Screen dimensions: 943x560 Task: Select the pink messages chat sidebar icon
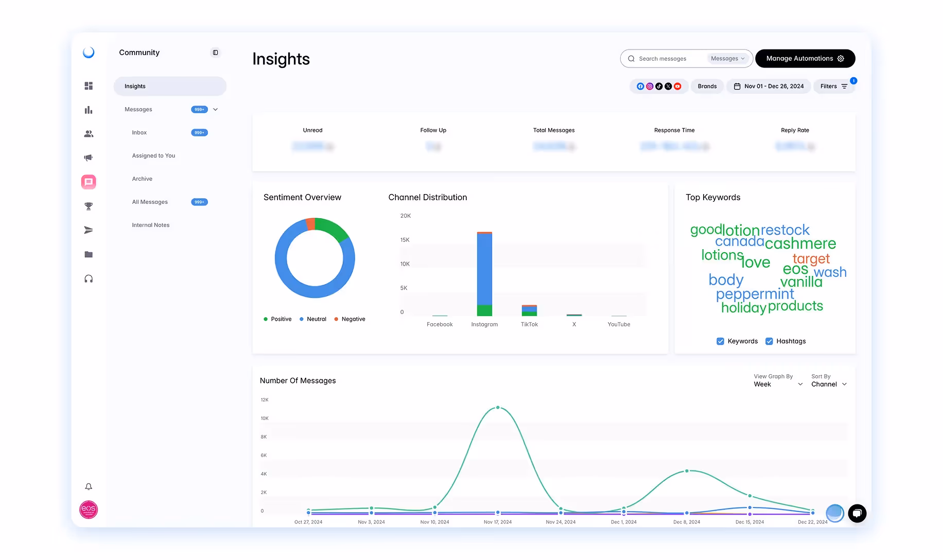(x=89, y=182)
